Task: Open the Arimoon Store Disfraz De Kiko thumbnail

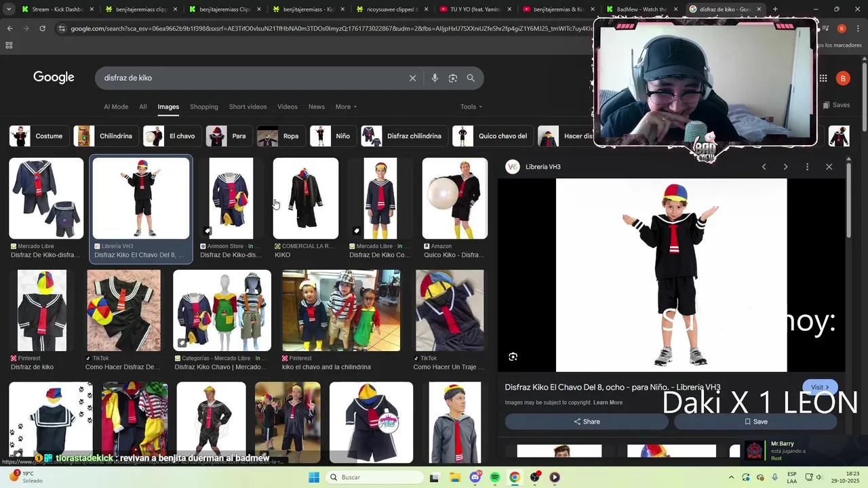Action: pos(231,199)
